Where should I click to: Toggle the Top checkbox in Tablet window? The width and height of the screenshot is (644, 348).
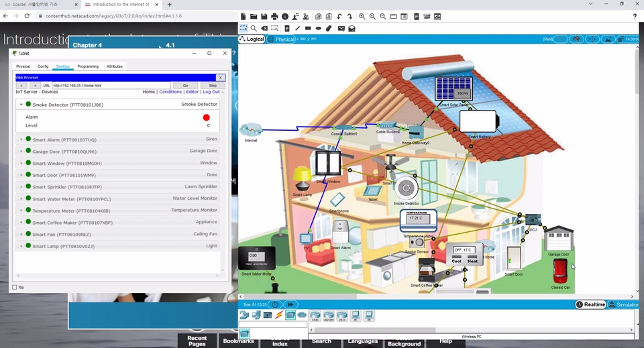(x=15, y=287)
